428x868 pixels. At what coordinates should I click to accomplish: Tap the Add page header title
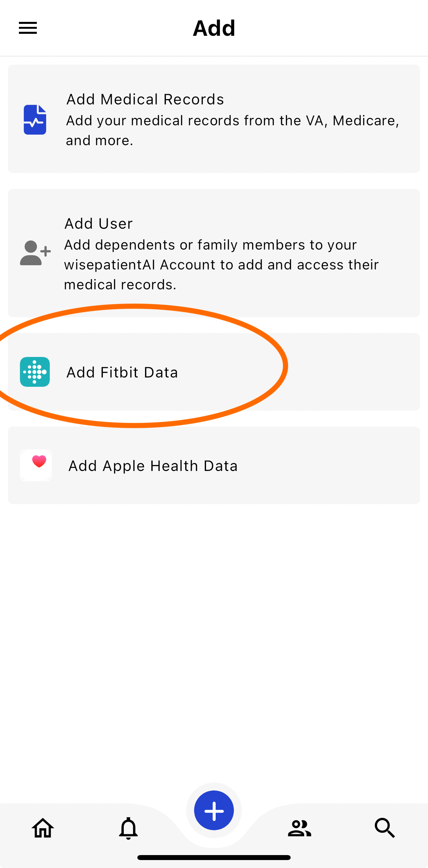pyautogui.click(x=214, y=28)
